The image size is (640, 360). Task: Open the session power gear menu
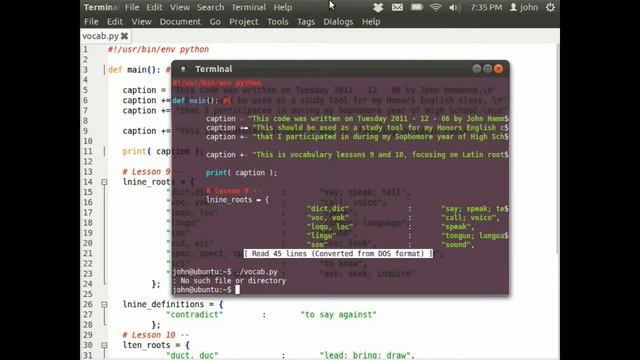click(x=550, y=7)
